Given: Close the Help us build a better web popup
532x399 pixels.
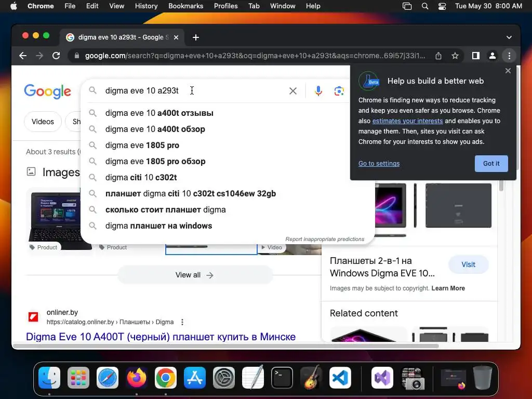Looking at the screenshot, I should click(508, 71).
